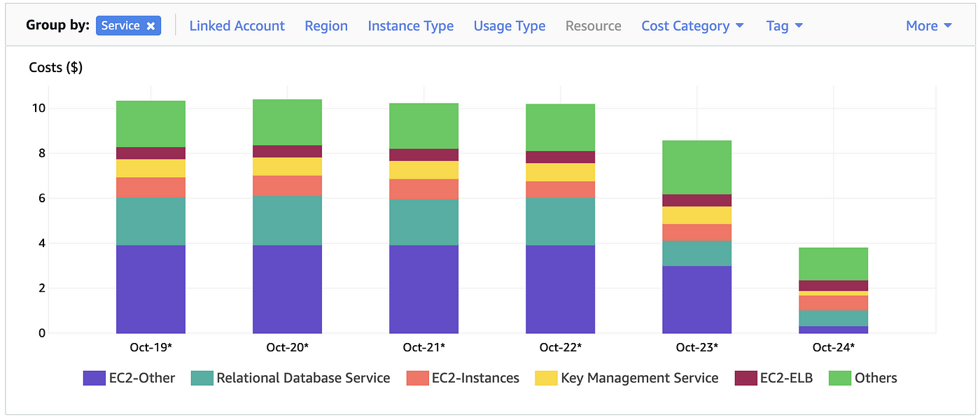Viewport: 980px width, 420px height.
Task: Click the Oct-22* axis label
Action: pos(561,347)
